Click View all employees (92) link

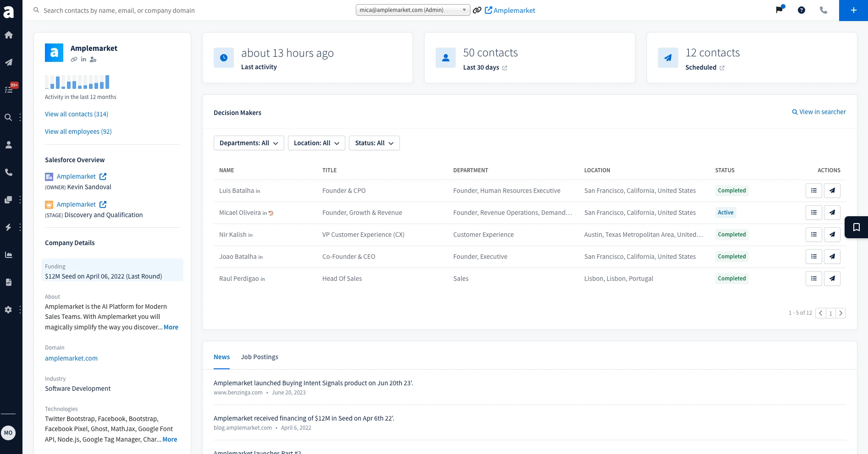pyautogui.click(x=78, y=131)
